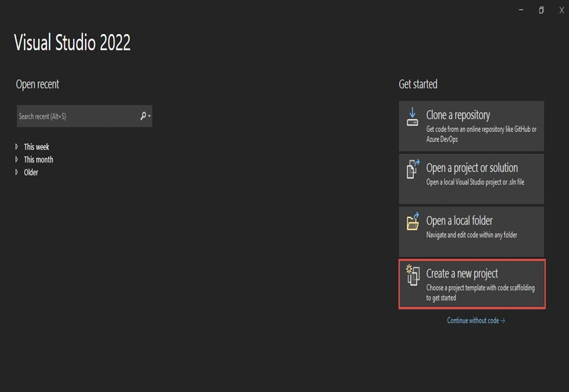Image resolution: width=569 pixels, height=392 pixels.
Task: Expand the This week group arrow
Action: pos(16,146)
